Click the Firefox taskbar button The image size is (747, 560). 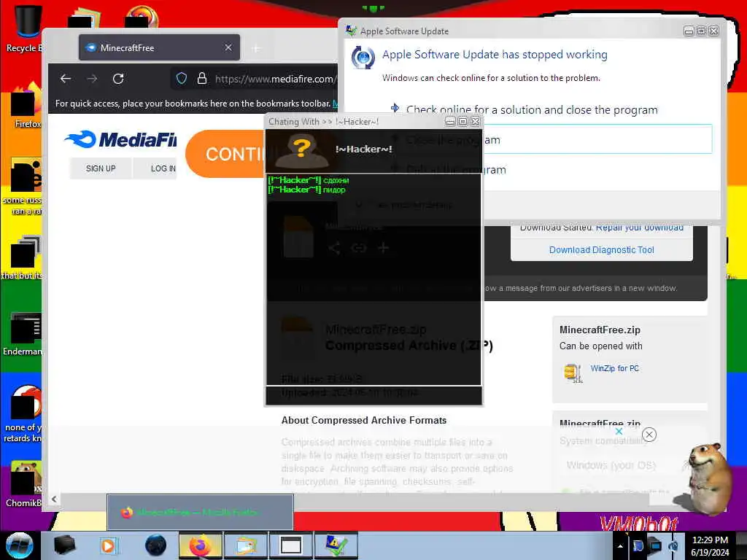point(200,545)
